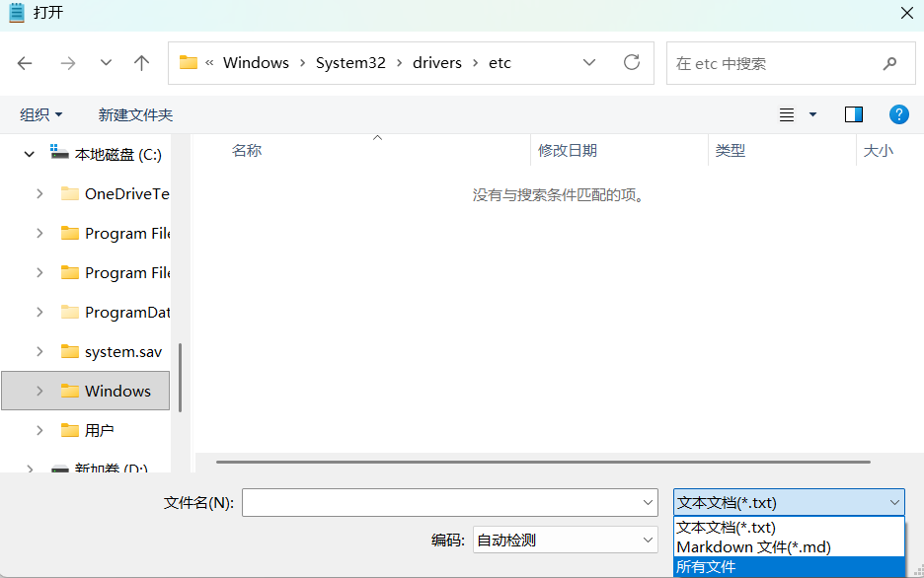924x578 pixels.
Task: Collapse the file type combo box
Action: click(789, 503)
